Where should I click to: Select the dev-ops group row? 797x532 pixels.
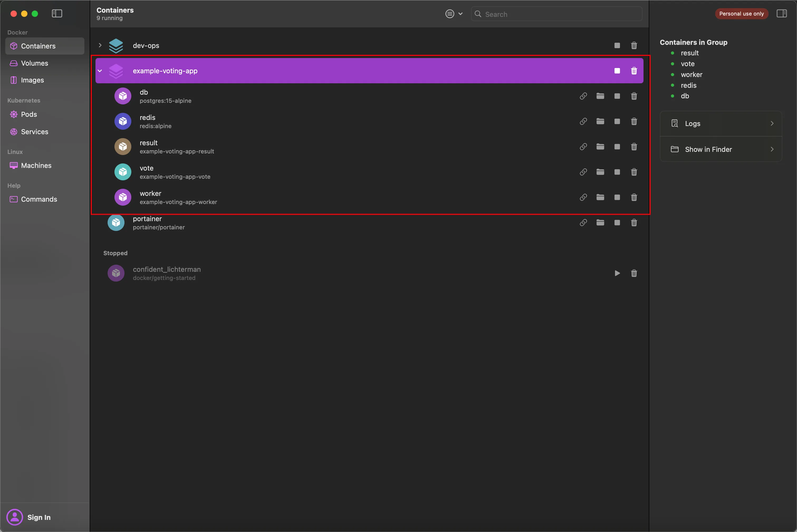pos(369,45)
